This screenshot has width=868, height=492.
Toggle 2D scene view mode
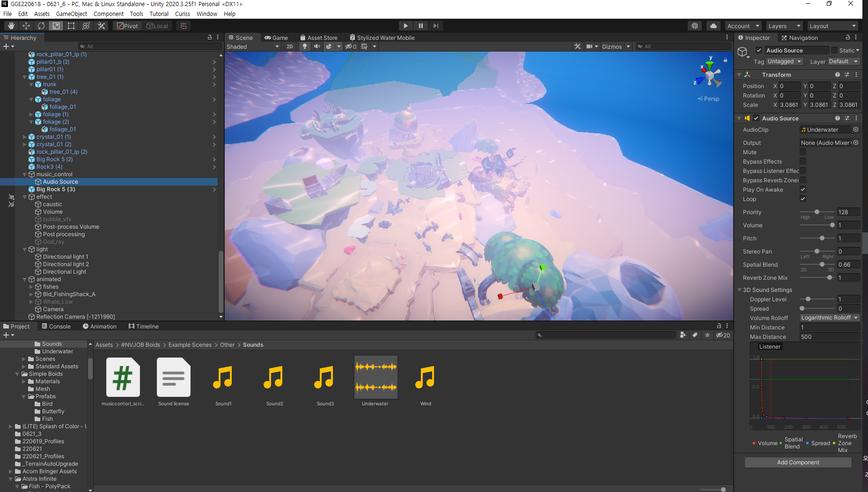pyautogui.click(x=290, y=46)
